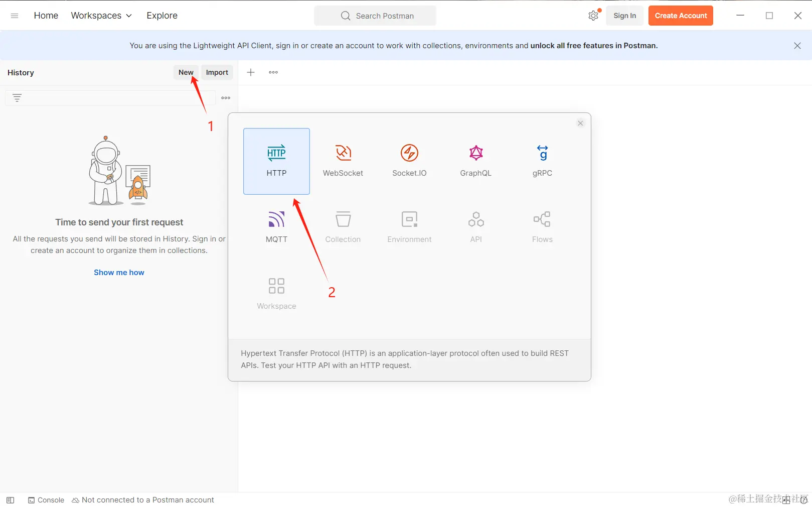Screen dimensions: 812x507
Task: Select the Environment item
Action: 409,227
